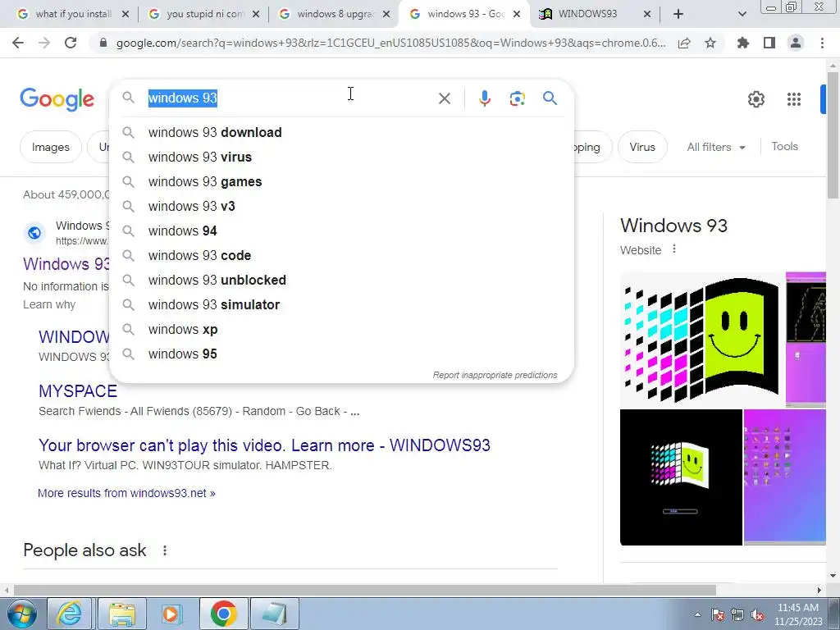Expand the All filters dropdown

716,147
